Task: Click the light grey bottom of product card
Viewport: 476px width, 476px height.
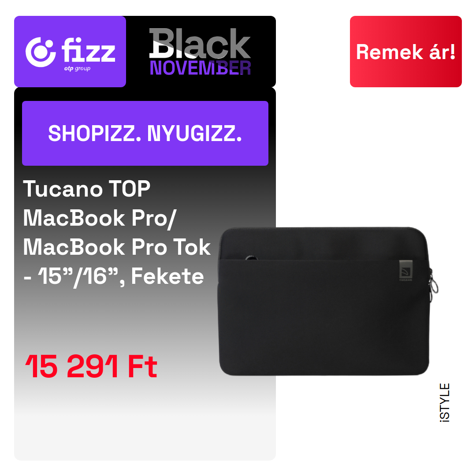Action: (x=145, y=431)
